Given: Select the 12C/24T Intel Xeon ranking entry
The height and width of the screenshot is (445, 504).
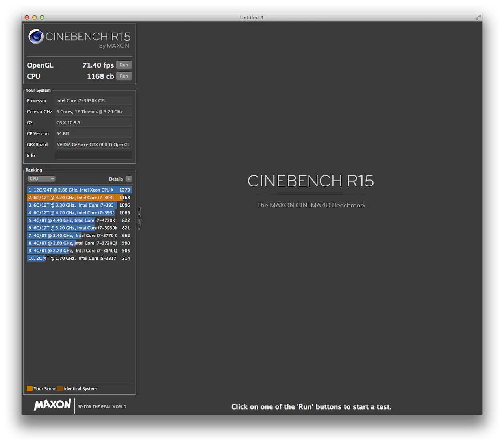Looking at the screenshot, I should (79, 190).
